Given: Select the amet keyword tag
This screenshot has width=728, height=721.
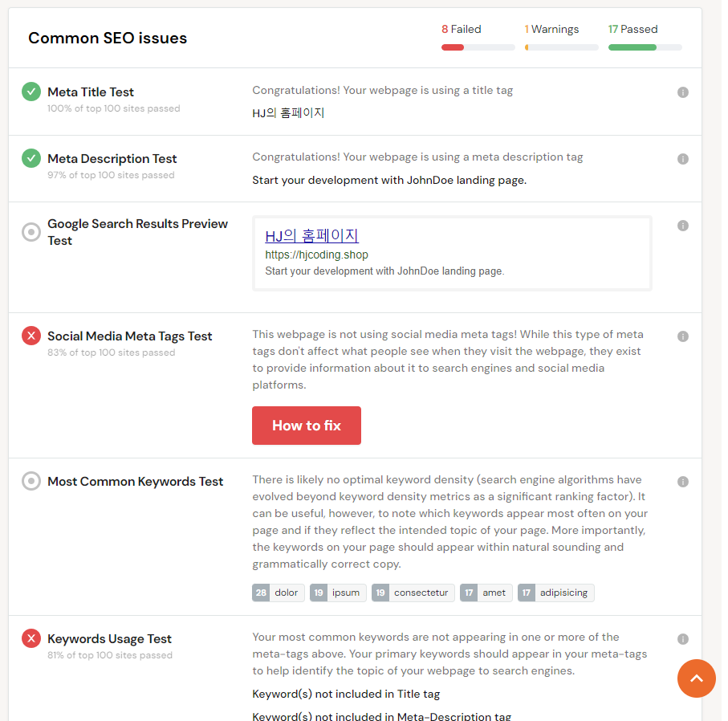Looking at the screenshot, I should coord(486,593).
